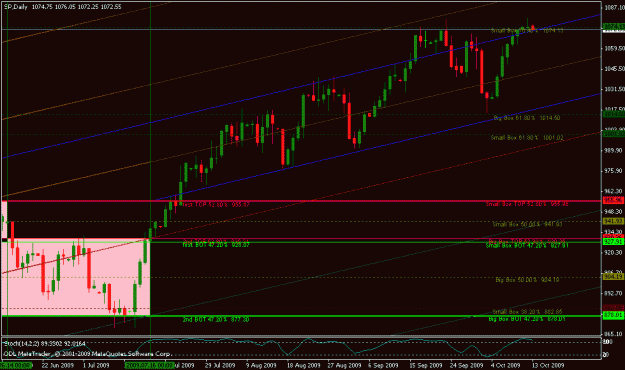This screenshot has width=625, height=370.
Task: Click the 989.90 price scale value
Action: click(613, 150)
